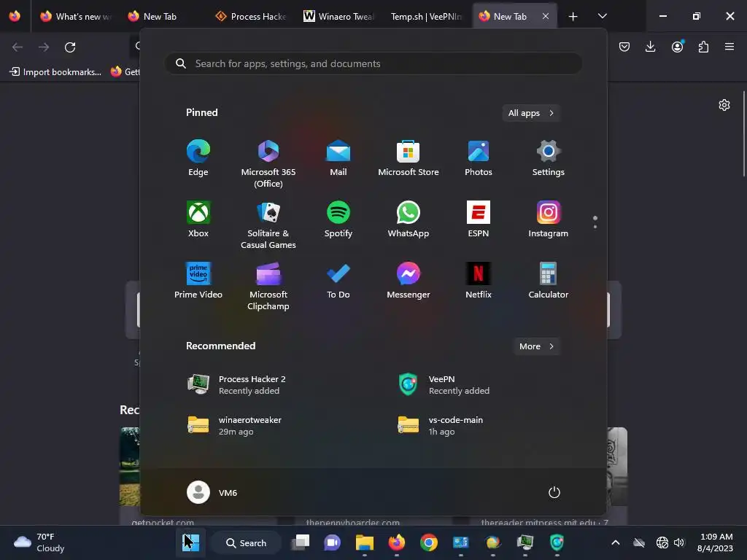Switch to the Winaero Tweaker tab

pyautogui.click(x=338, y=16)
